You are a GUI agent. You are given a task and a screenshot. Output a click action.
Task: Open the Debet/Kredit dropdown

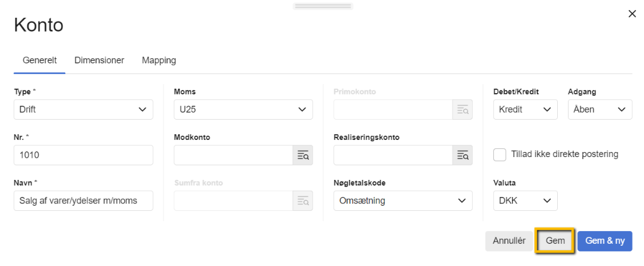pyautogui.click(x=525, y=110)
